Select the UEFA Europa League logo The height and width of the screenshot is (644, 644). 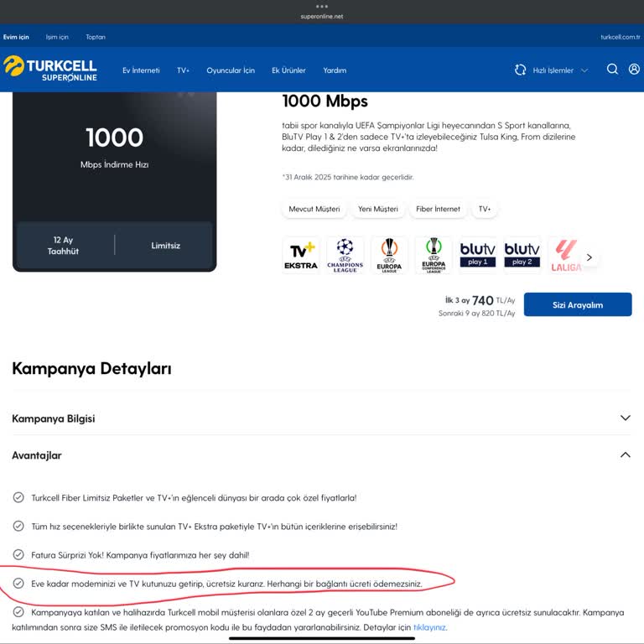click(389, 256)
